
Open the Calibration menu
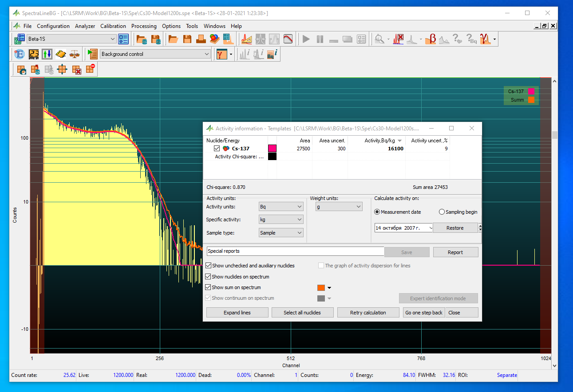[x=113, y=26]
